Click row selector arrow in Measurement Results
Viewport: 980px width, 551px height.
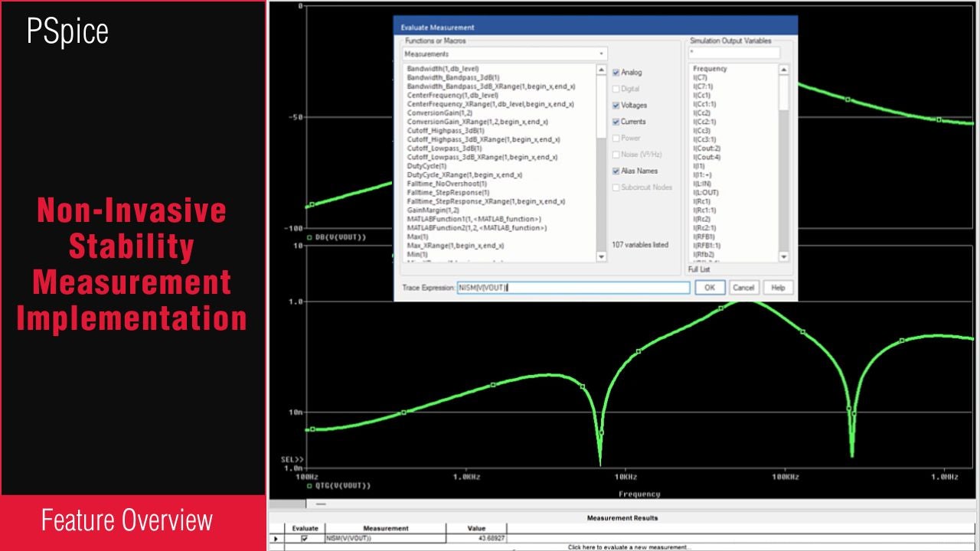click(277, 539)
